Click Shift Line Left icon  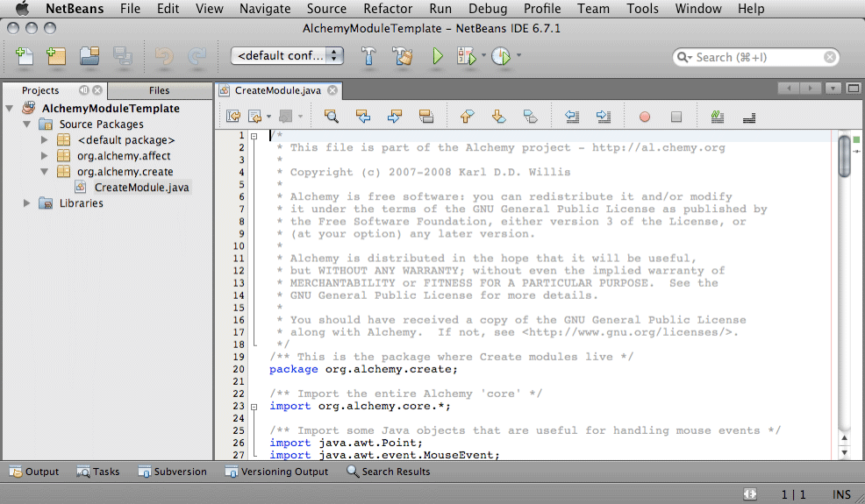571,117
